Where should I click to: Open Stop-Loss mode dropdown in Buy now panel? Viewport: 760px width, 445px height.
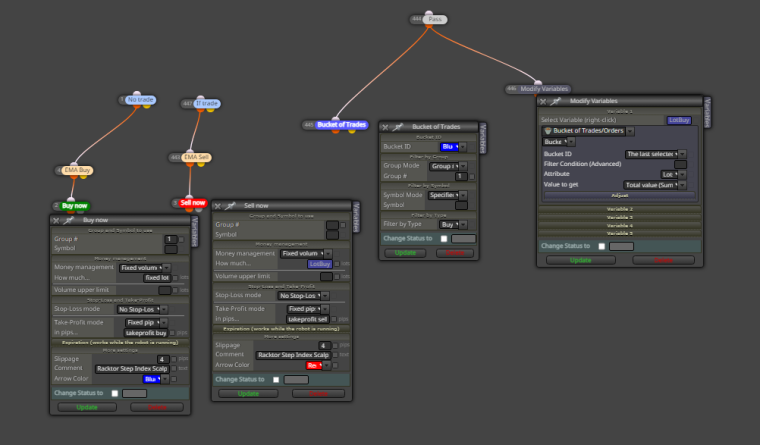click(x=142, y=309)
